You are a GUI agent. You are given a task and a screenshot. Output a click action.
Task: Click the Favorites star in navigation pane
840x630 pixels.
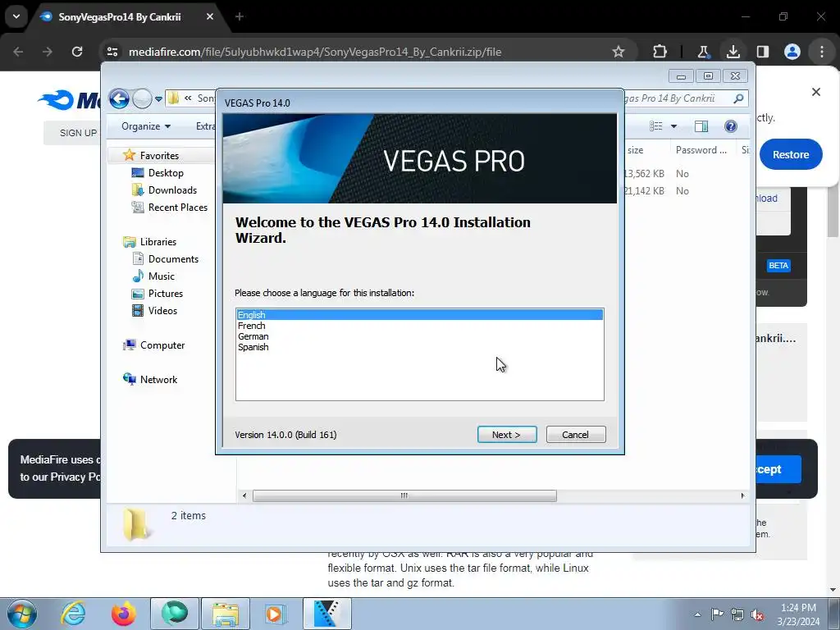coord(129,155)
